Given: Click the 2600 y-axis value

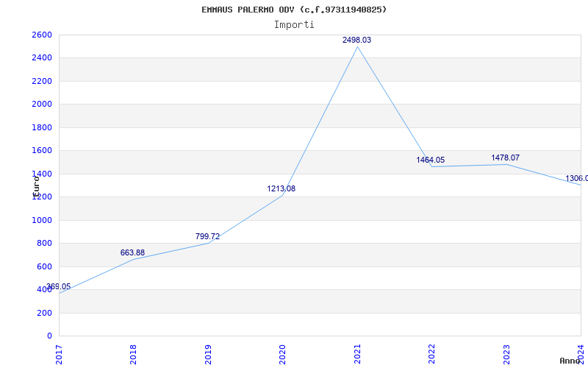Looking at the screenshot, I should click(x=42, y=35).
